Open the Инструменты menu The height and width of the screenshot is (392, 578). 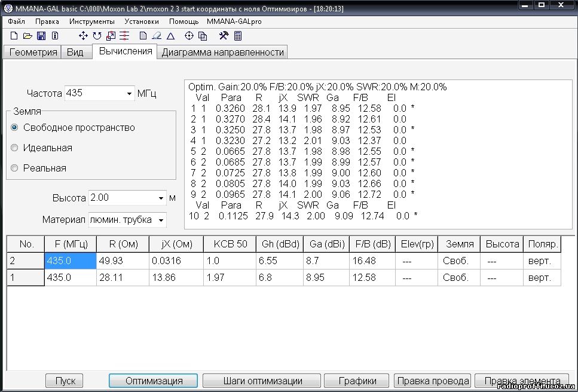click(92, 22)
